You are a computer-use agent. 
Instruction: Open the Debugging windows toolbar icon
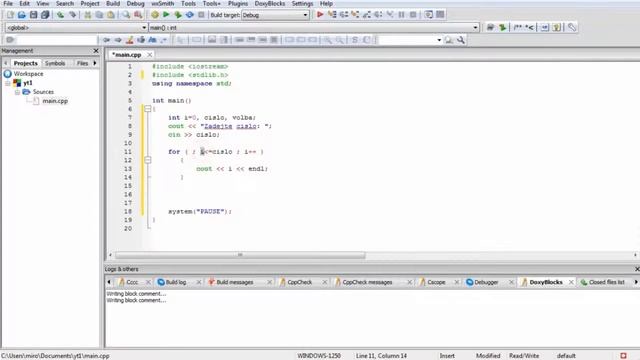[428, 15]
